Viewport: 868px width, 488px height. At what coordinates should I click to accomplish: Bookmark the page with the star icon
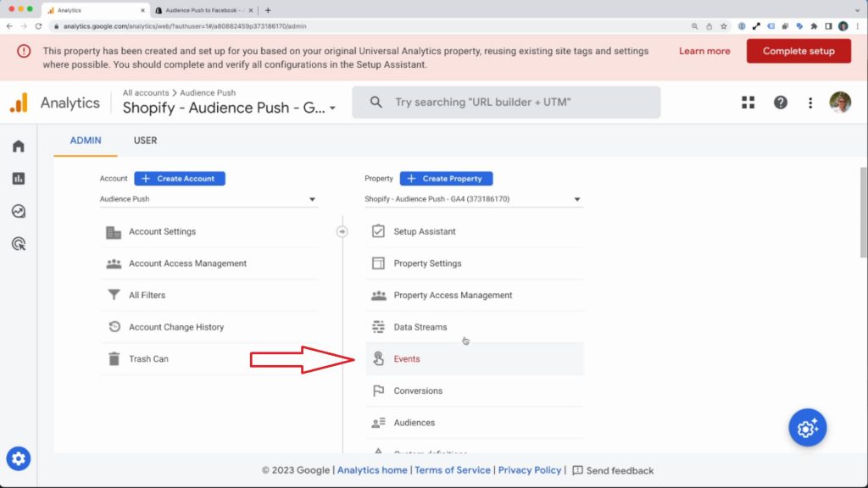point(724,26)
